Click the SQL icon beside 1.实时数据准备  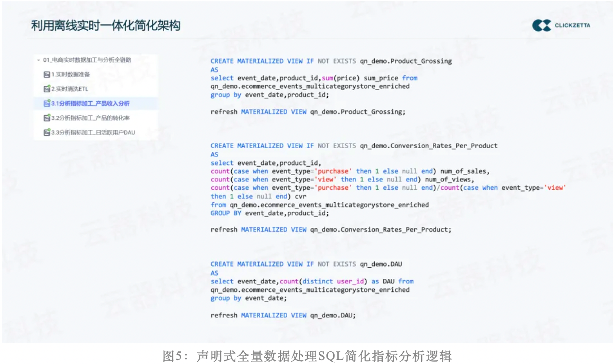46,75
